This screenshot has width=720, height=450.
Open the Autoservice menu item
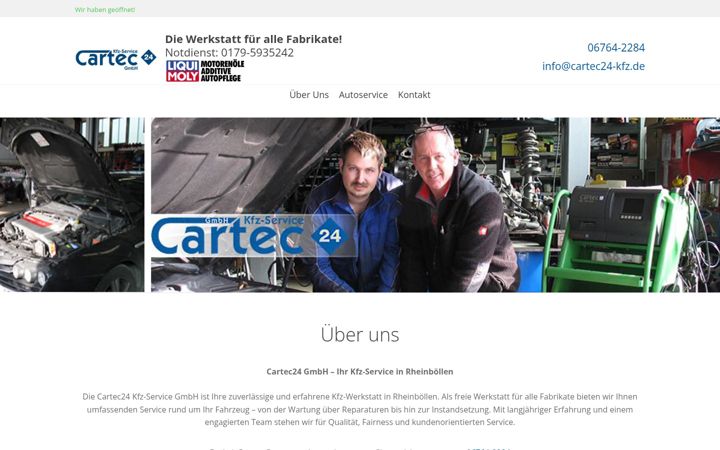pos(363,95)
